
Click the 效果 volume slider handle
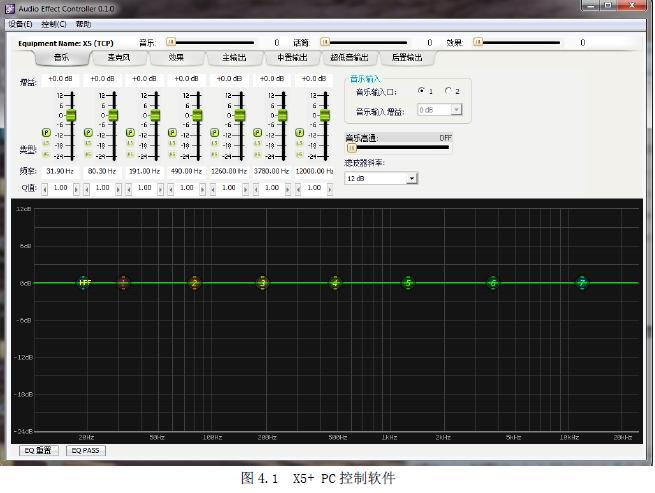pyautogui.click(x=478, y=42)
